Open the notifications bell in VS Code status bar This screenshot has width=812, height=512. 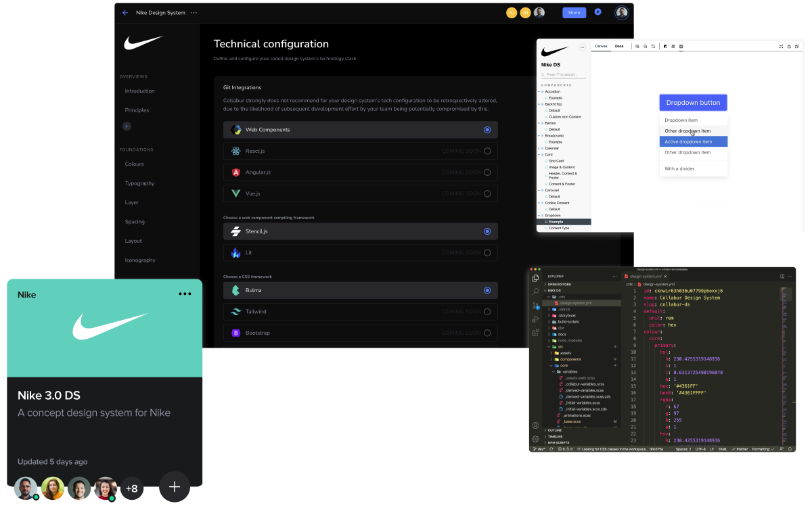[x=790, y=449]
